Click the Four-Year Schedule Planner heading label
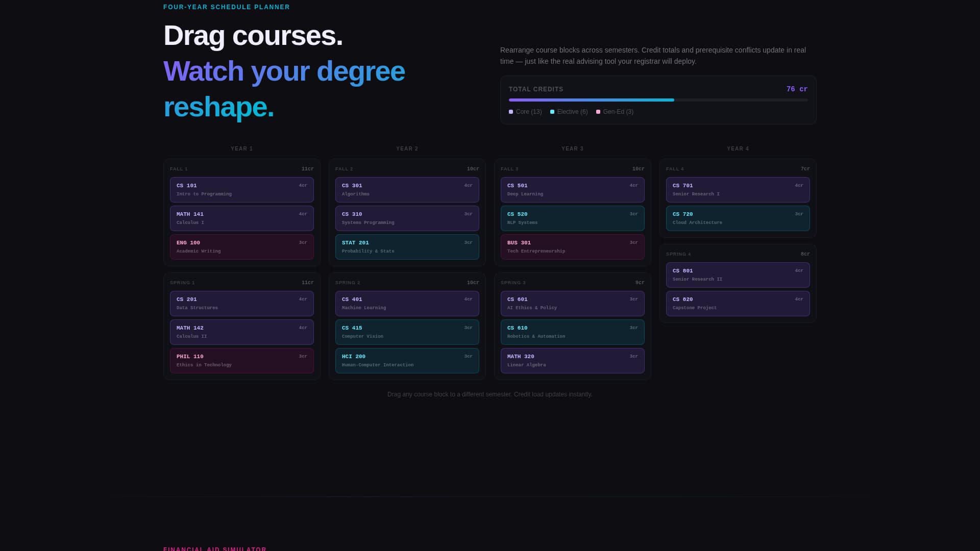 tap(227, 7)
